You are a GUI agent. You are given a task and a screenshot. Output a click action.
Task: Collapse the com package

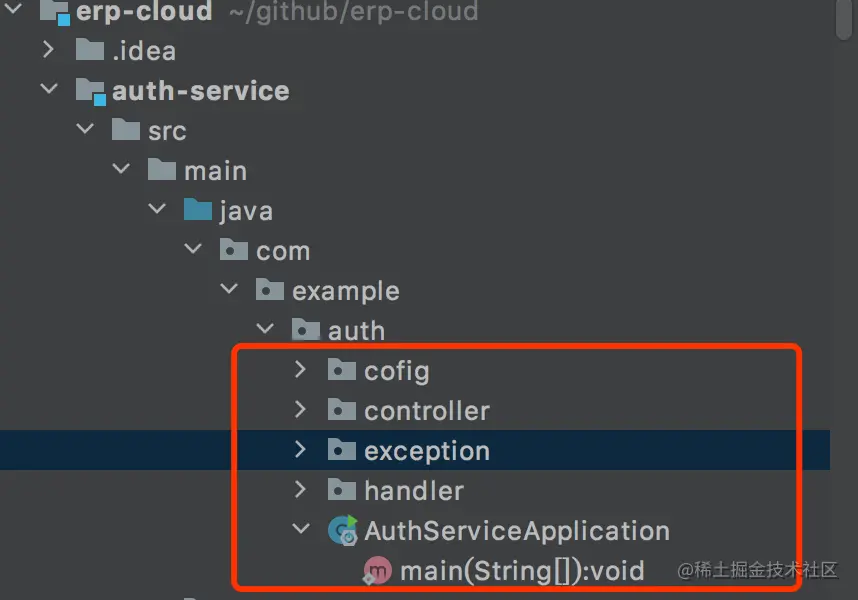click(x=193, y=248)
